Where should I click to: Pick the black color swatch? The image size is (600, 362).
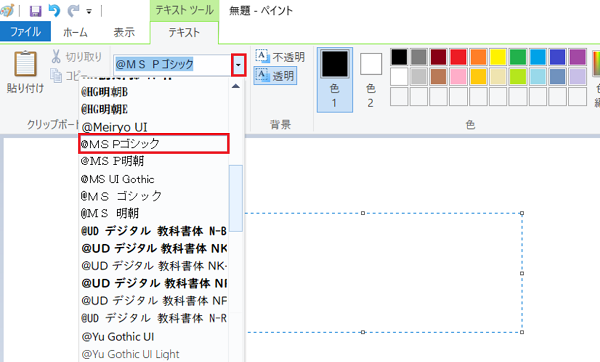click(x=399, y=57)
